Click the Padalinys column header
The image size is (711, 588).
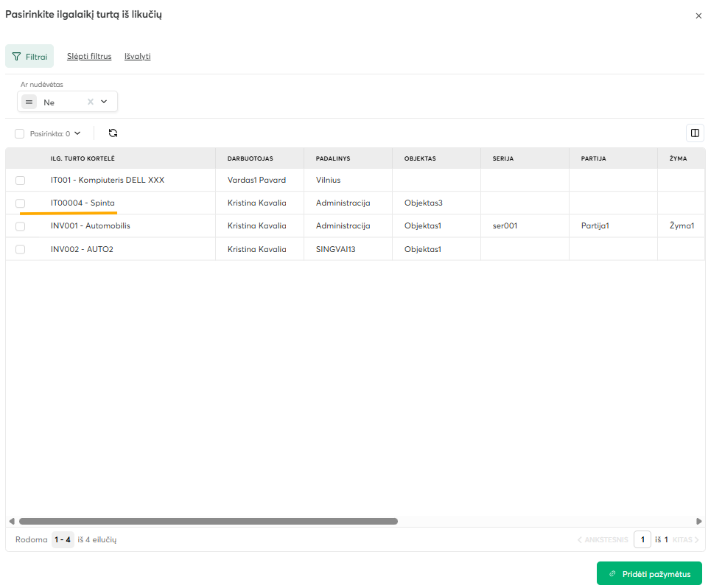(x=333, y=158)
